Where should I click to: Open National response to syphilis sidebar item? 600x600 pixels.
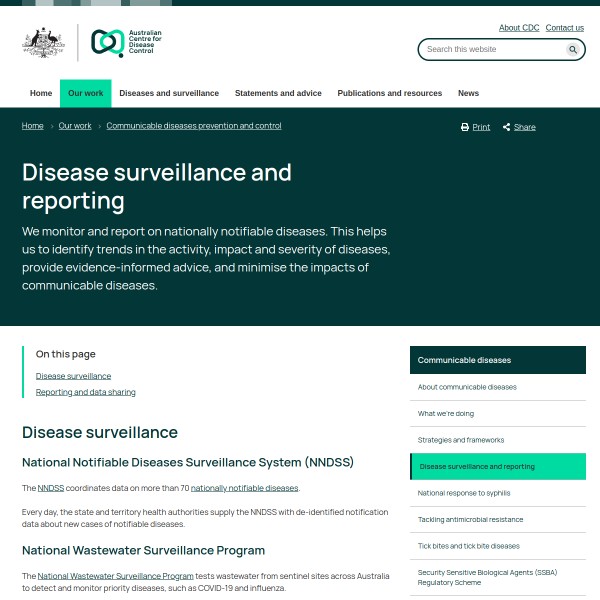(x=466, y=493)
